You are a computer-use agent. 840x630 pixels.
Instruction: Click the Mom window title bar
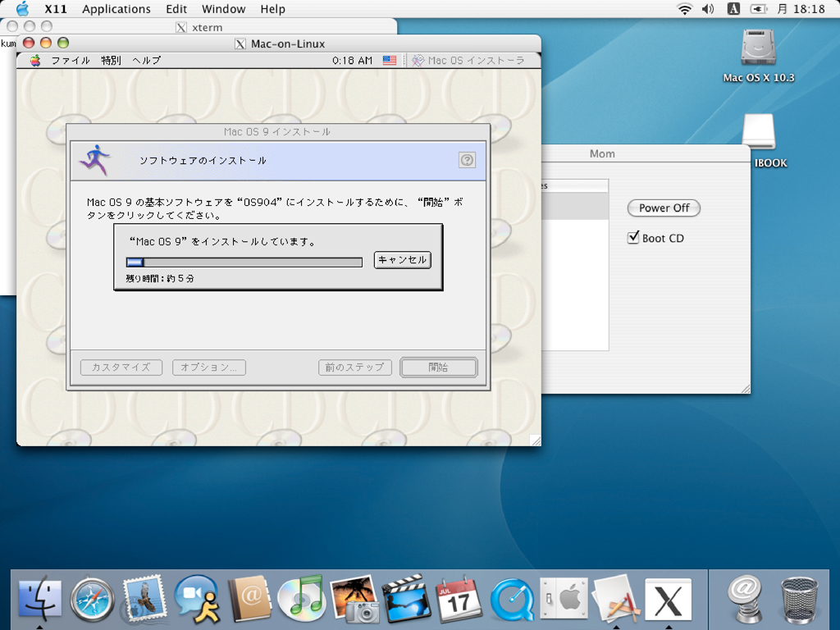pyautogui.click(x=645, y=153)
